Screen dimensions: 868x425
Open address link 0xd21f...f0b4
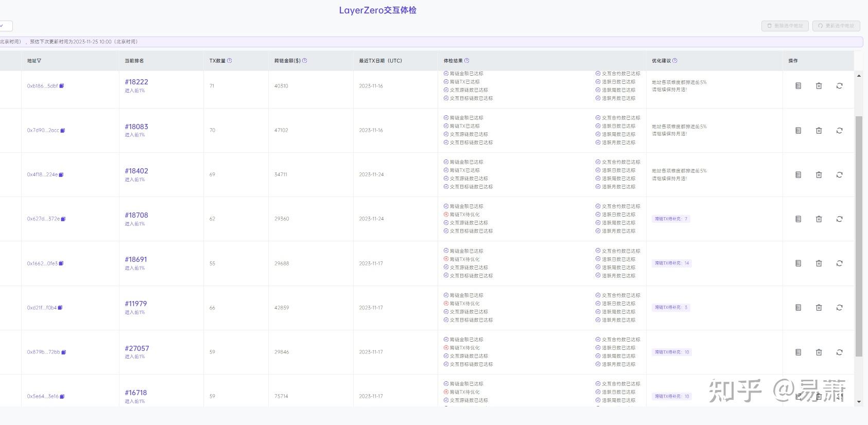pos(42,308)
